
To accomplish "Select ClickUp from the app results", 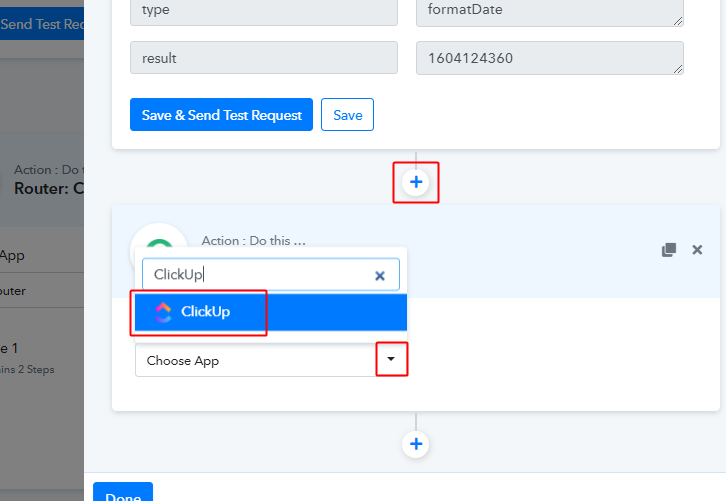I will 271,312.
